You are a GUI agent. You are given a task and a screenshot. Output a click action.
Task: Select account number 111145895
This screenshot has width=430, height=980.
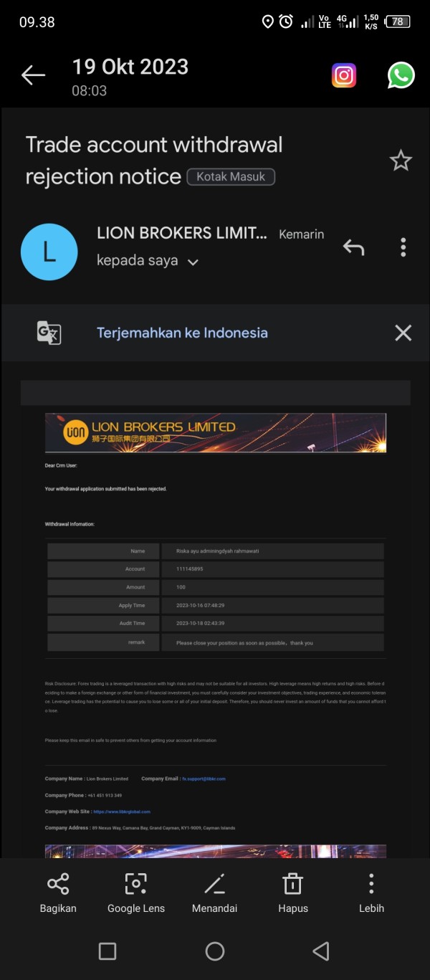click(189, 569)
